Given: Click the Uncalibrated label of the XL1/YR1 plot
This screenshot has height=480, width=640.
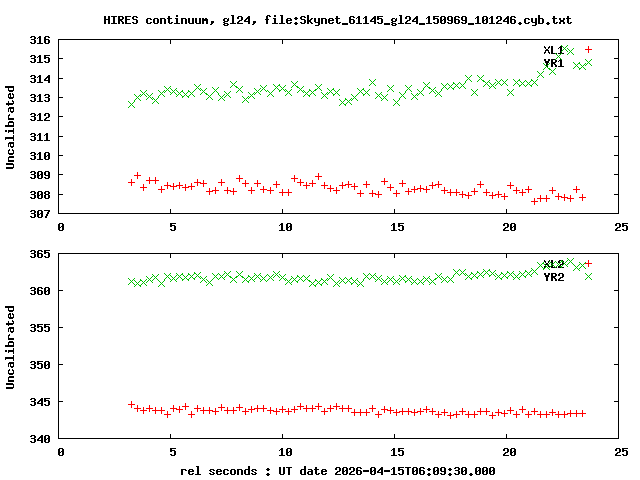Looking at the screenshot, I should [10, 127].
